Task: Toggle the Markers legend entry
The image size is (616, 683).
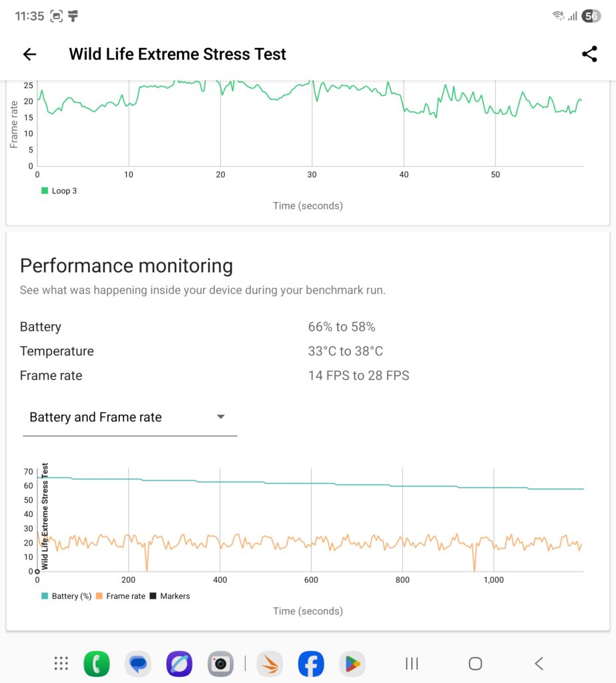Action: coord(171,596)
